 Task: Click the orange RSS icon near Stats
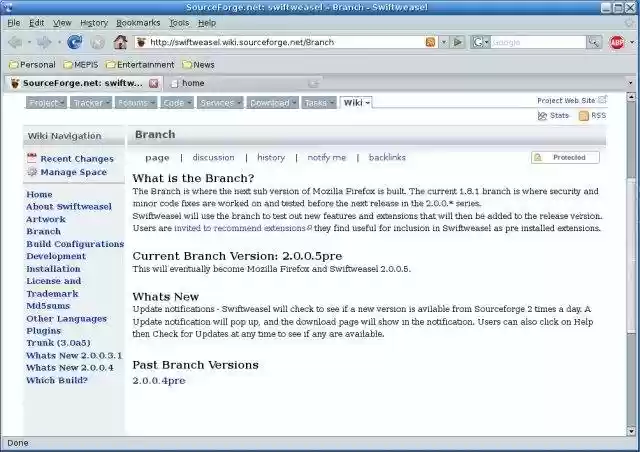pyautogui.click(x=584, y=116)
